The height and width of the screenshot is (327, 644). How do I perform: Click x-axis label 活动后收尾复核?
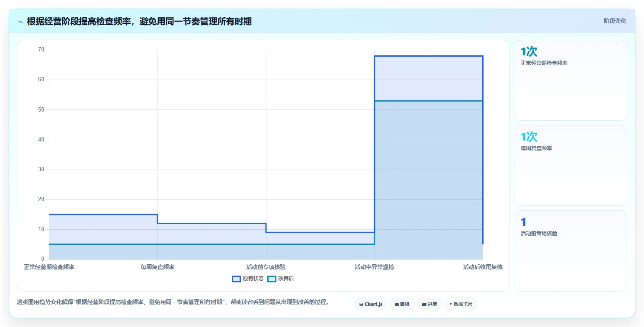point(483,267)
